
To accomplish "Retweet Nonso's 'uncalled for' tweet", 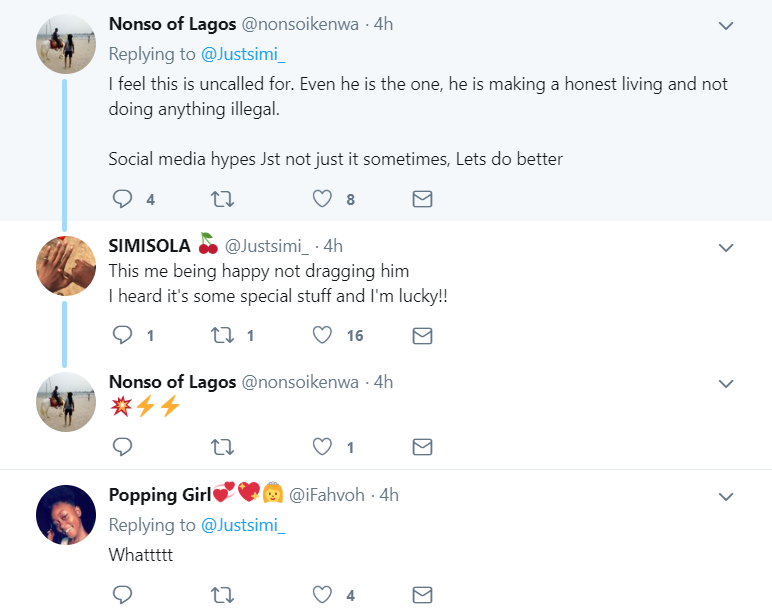I will (223, 199).
